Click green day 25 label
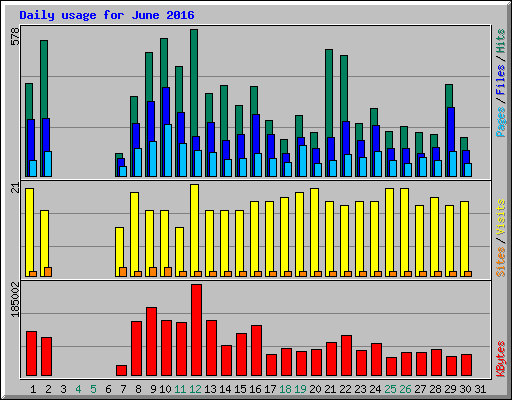Viewport: 512px width, 400px height. pyautogui.click(x=390, y=389)
